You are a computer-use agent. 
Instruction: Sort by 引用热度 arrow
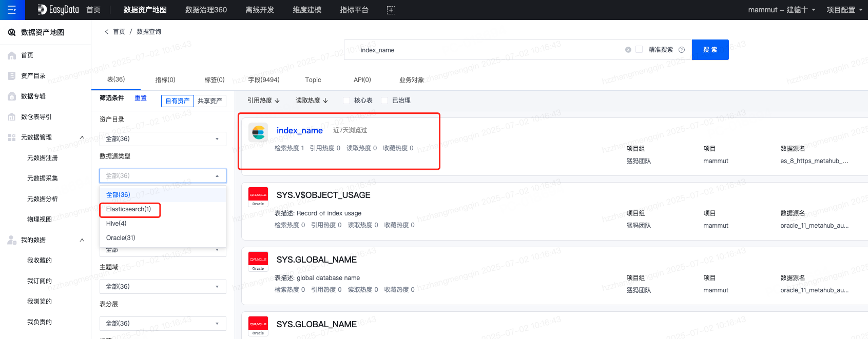click(277, 101)
